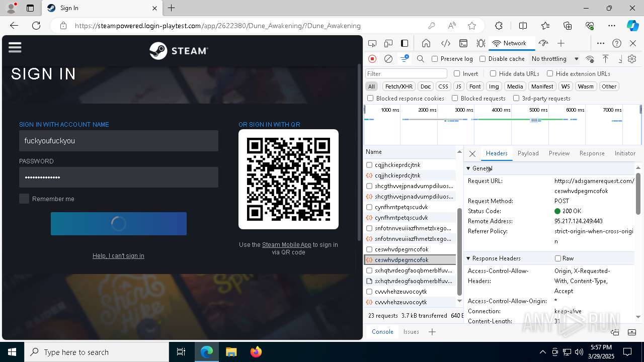Click the Steam logo
This screenshot has width=644, height=362.
[x=179, y=51]
